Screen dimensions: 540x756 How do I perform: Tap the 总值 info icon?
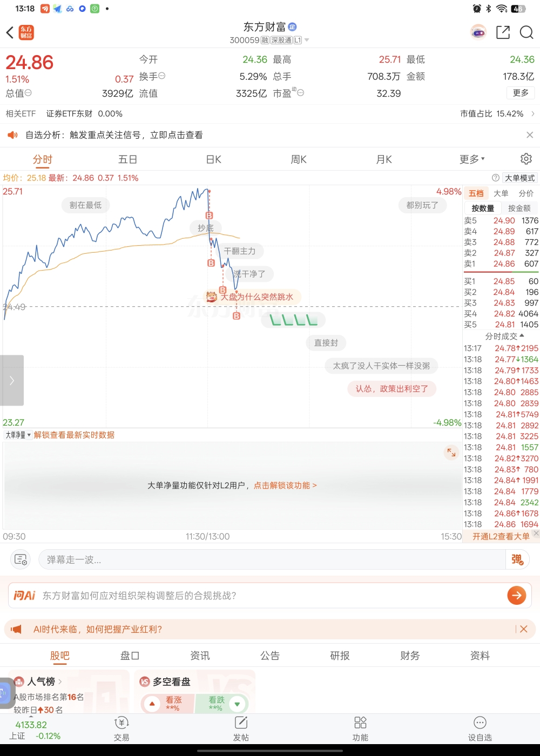tap(29, 93)
